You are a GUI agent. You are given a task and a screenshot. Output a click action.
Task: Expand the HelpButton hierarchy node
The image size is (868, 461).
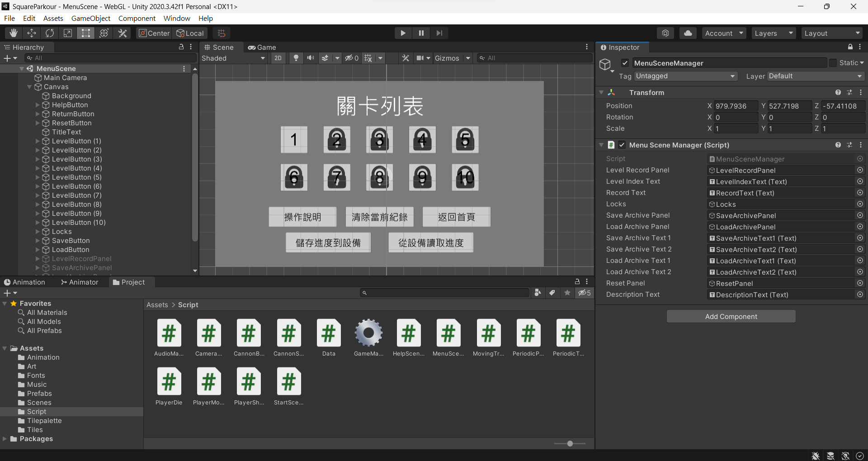point(38,105)
